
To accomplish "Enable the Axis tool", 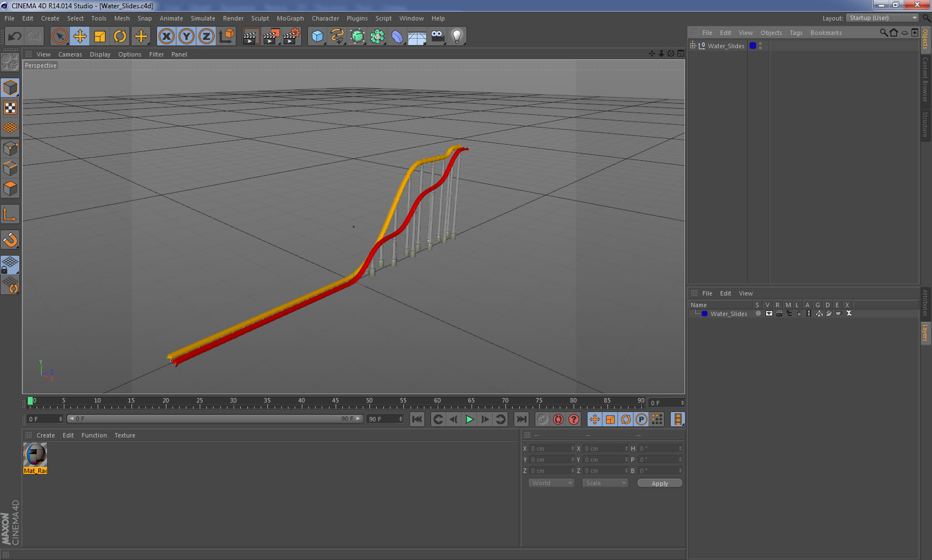I will tap(10, 214).
